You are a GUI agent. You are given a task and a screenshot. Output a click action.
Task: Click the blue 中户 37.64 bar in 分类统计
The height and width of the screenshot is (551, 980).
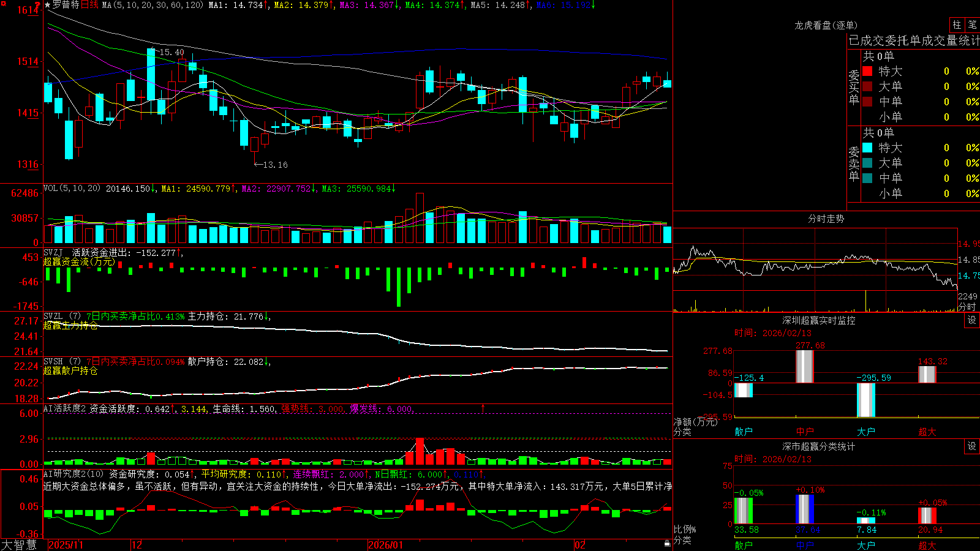pos(805,509)
